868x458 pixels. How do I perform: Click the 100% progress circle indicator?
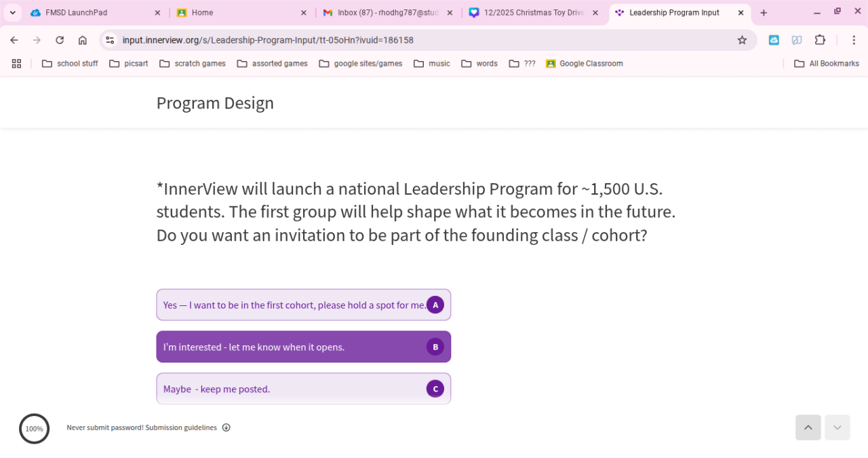34,428
